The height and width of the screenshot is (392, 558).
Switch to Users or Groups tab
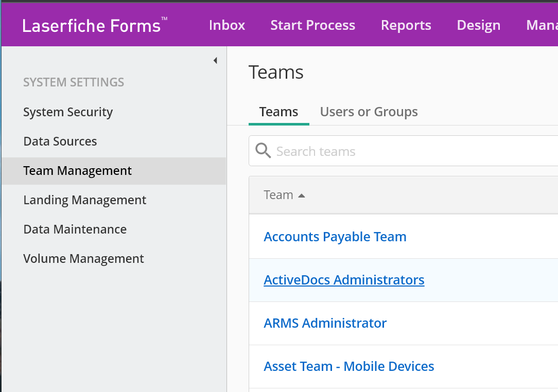tap(369, 112)
